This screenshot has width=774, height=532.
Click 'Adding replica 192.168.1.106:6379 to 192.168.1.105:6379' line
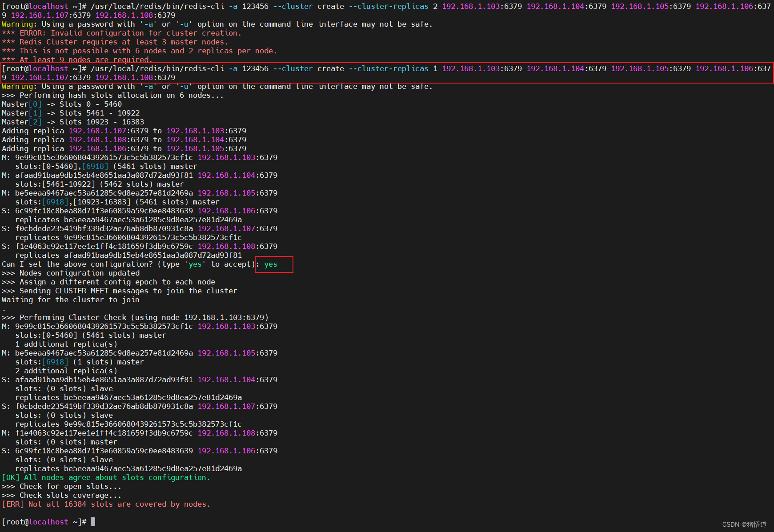(124, 148)
